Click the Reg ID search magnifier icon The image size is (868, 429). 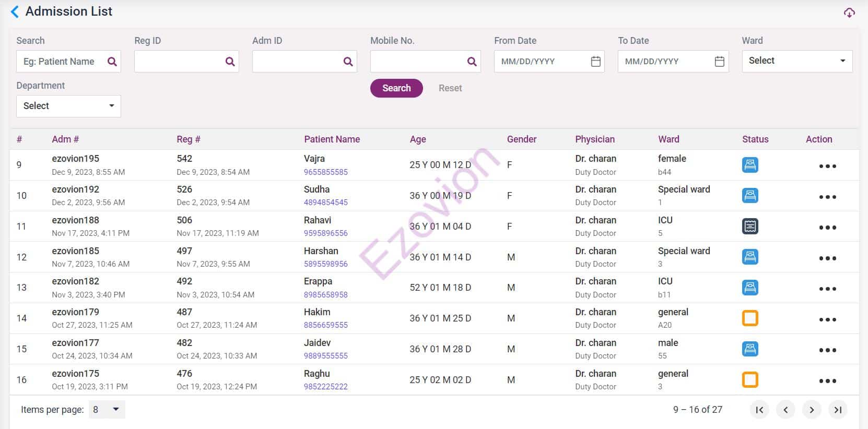click(230, 62)
